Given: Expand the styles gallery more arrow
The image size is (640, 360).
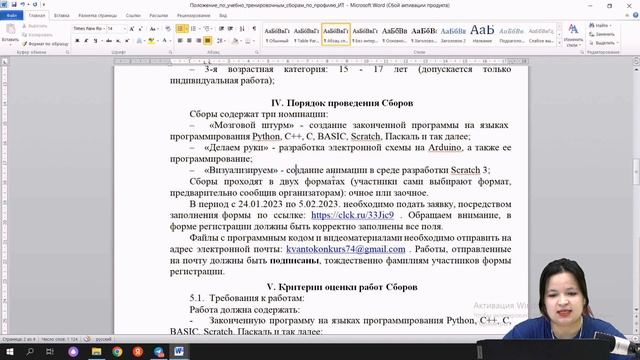Looking at the screenshot, I should tap(559, 43).
